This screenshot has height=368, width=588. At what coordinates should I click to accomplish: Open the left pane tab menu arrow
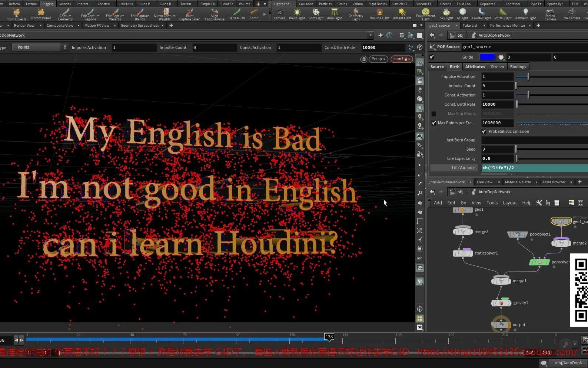(421, 26)
